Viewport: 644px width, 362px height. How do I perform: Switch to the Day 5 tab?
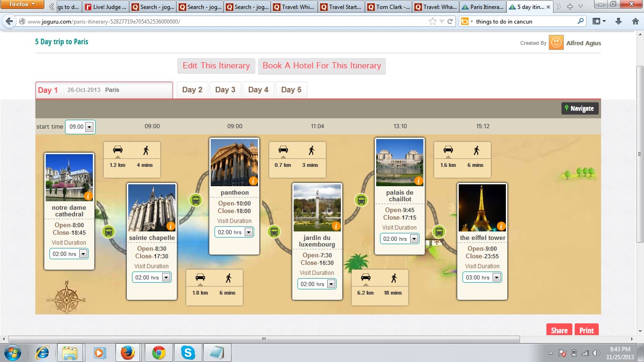coord(291,90)
